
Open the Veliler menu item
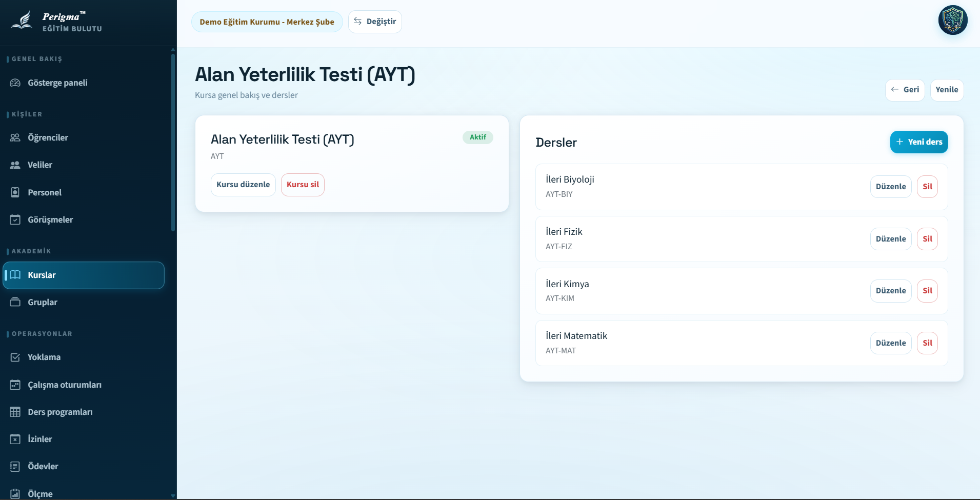coord(40,165)
